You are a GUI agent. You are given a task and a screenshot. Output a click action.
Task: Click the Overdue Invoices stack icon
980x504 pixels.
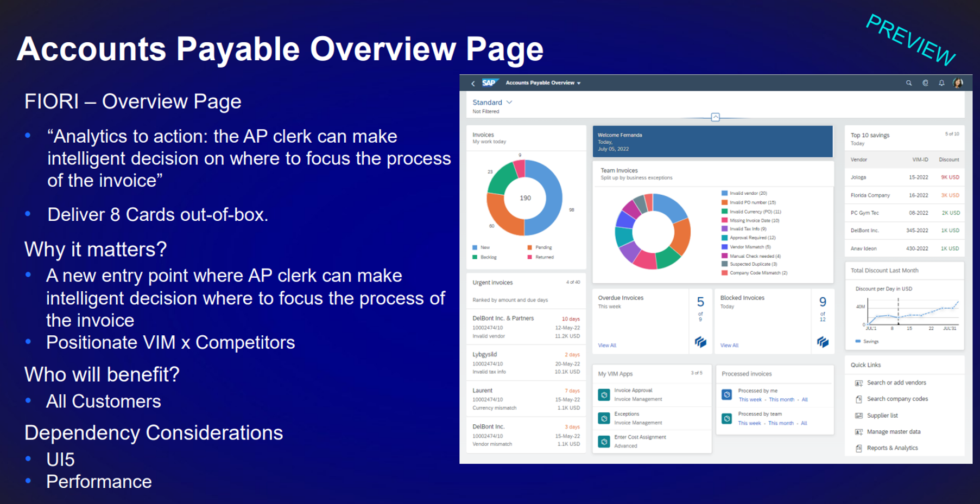coord(700,342)
